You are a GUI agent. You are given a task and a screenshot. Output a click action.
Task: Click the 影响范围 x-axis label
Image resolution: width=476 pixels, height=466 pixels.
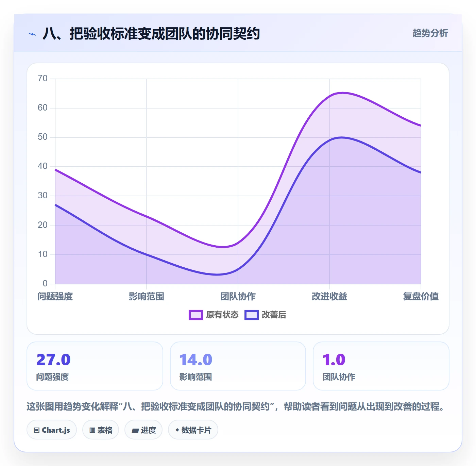pos(147,296)
